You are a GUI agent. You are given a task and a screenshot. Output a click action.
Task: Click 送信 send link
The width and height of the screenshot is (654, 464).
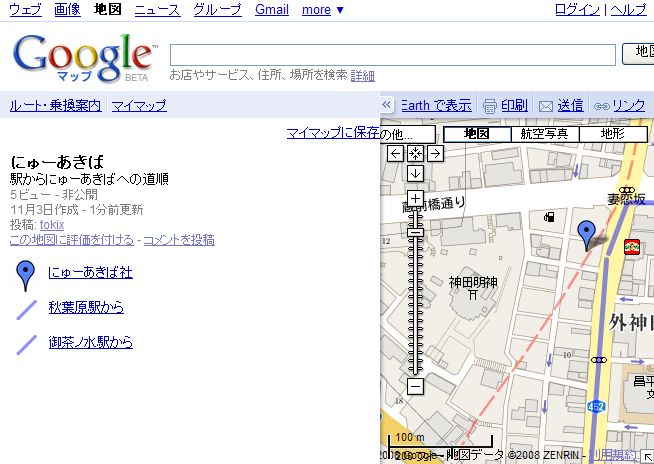[570, 105]
